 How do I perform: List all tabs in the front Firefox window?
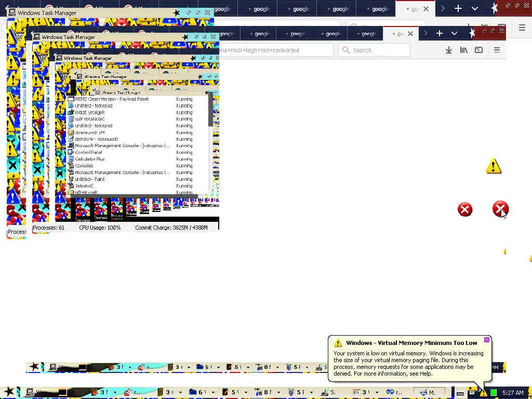454,33
